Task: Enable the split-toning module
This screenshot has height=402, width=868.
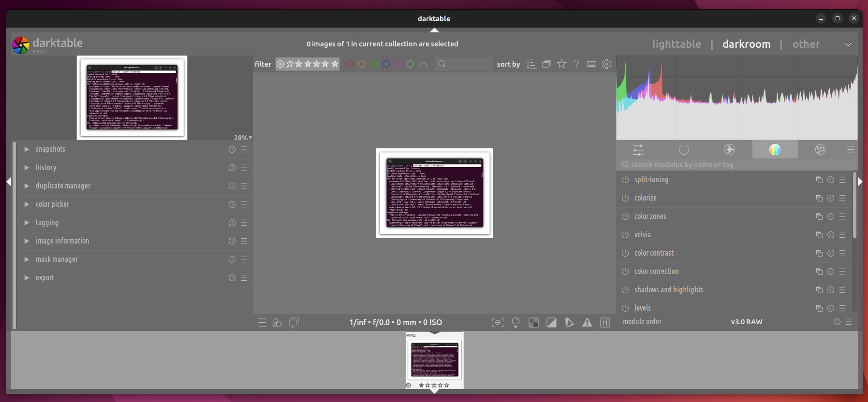Action: (625, 180)
